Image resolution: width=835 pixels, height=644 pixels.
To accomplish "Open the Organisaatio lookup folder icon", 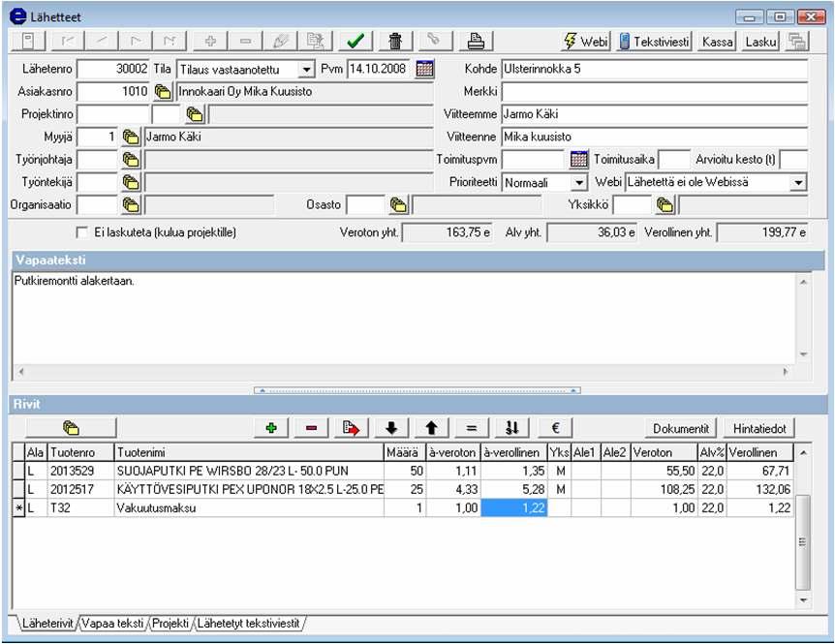I will pos(131,205).
